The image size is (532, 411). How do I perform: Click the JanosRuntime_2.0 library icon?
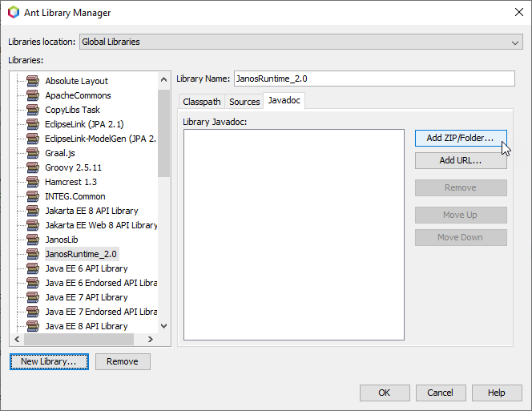pos(33,254)
